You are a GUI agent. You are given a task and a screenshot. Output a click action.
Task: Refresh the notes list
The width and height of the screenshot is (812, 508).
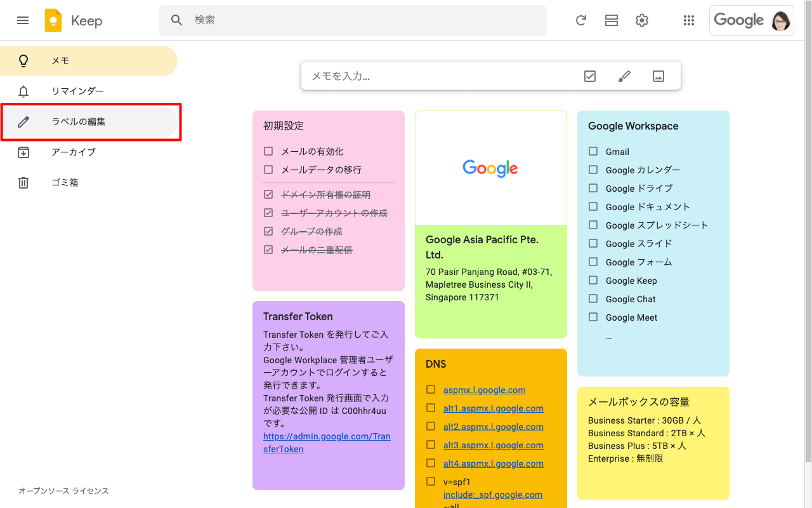point(580,20)
